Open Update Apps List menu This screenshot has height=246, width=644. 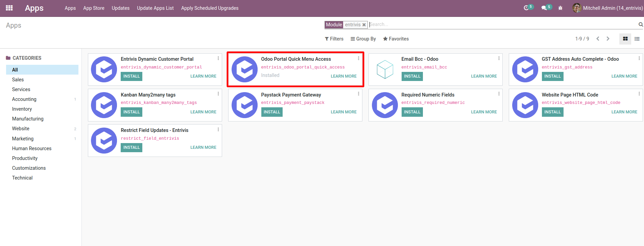coord(155,8)
